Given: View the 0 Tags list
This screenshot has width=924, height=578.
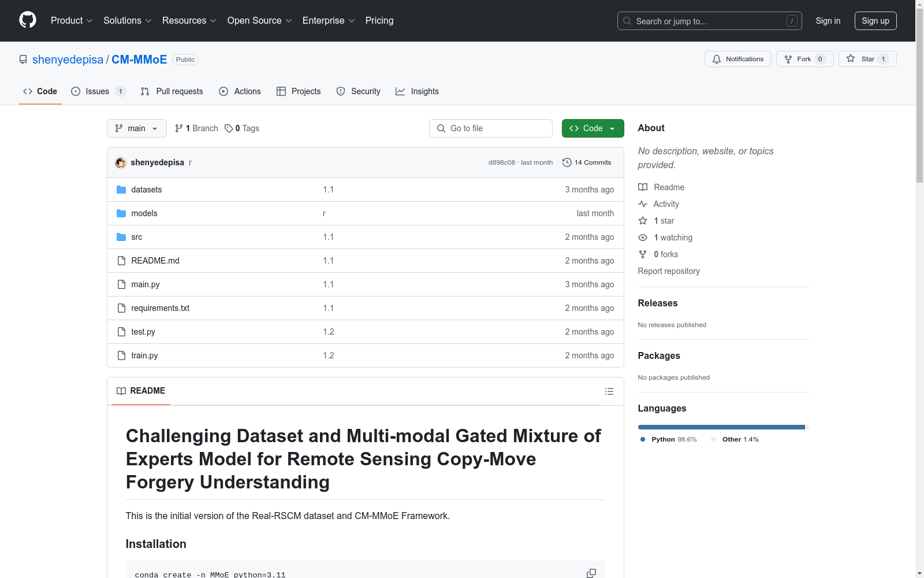Looking at the screenshot, I should click(x=242, y=128).
